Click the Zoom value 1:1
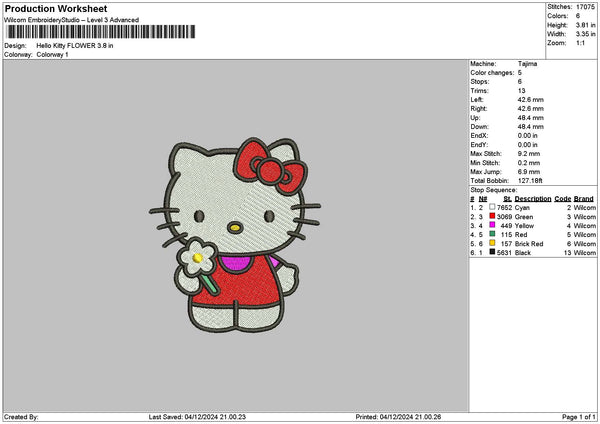Image resolution: width=600 pixels, height=424 pixels. (580, 43)
